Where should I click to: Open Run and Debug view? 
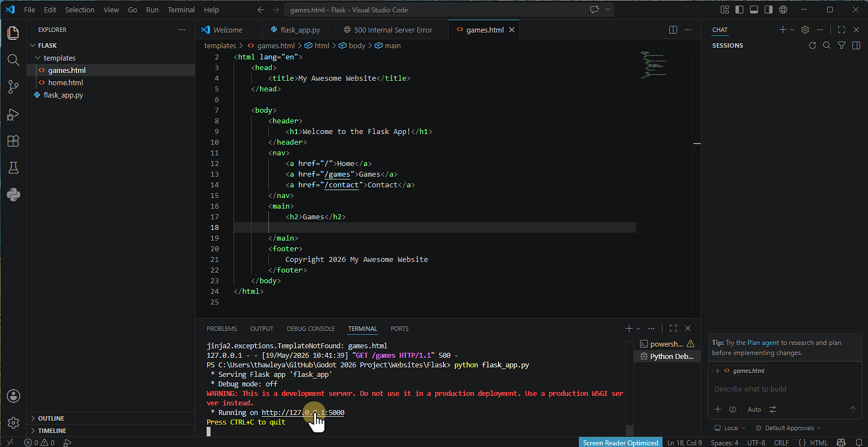pos(13,114)
